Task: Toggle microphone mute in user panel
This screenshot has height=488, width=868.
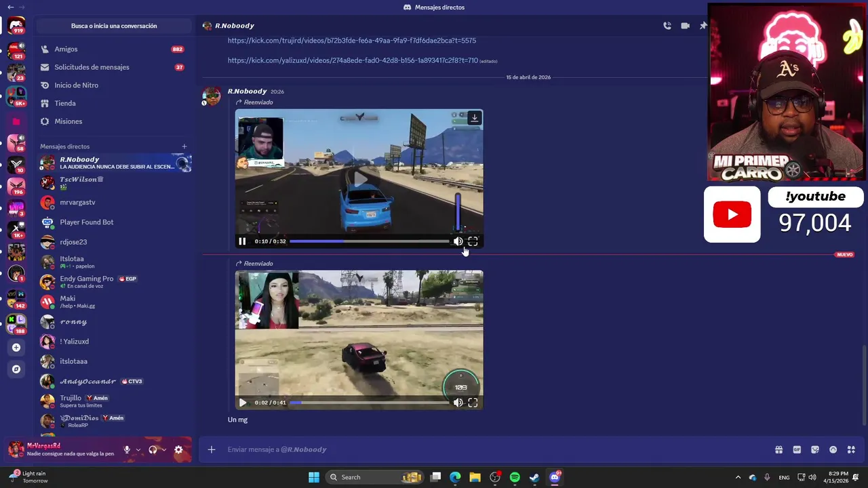Action: coord(127,449)
